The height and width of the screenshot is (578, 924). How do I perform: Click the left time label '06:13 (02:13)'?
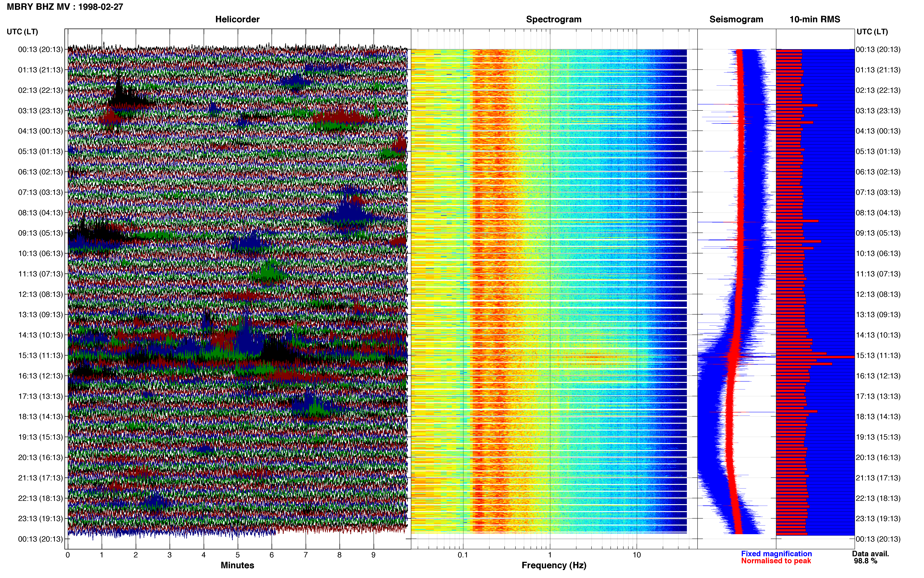[x=41, y=172]
